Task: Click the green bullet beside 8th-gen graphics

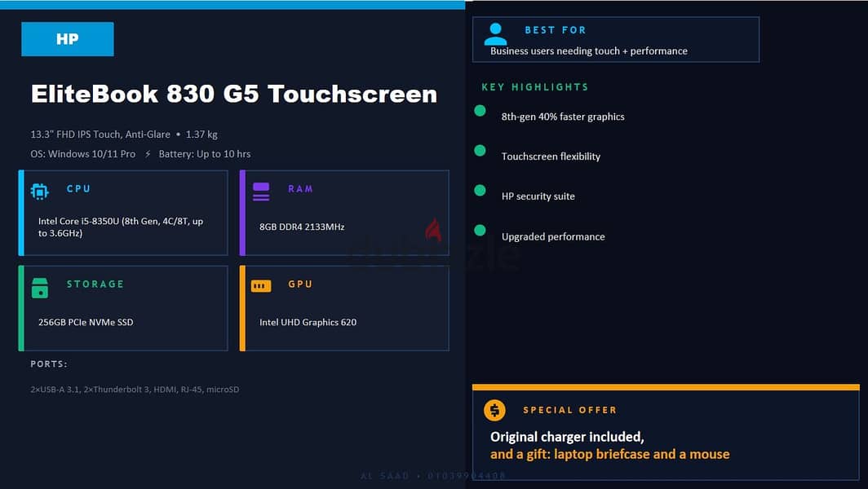Action: pyautogui.click(x=480, y=111)
